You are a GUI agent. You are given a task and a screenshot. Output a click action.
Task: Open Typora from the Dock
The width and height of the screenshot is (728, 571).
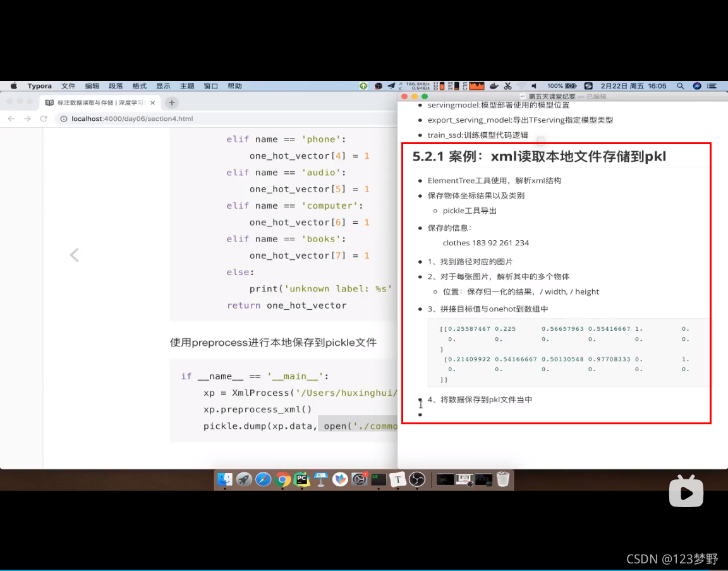[397, 479]
